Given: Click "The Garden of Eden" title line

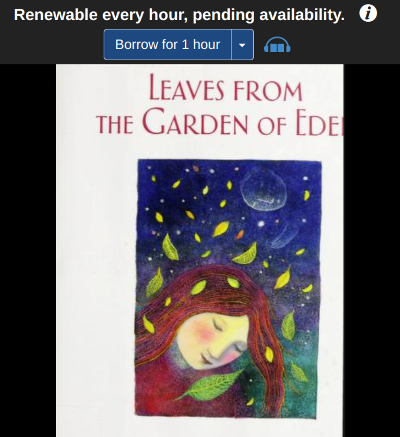Looking at the screenshot, I should coord(219,121).
